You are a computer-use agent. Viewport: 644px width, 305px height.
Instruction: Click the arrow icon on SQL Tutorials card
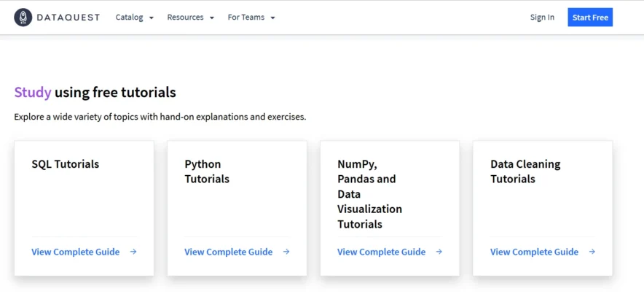pyautogui.click(x=133, y=252)
